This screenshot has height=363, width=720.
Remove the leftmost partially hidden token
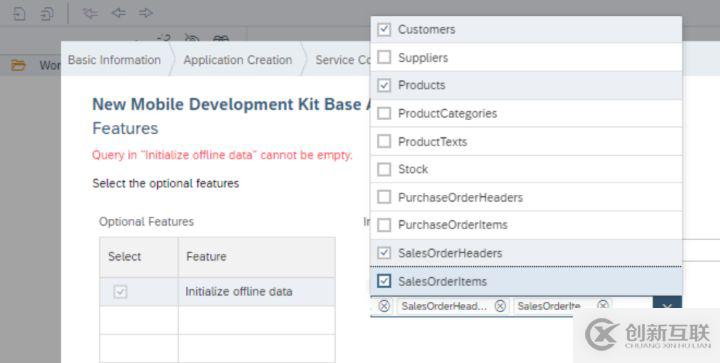[x=384, y=306]
